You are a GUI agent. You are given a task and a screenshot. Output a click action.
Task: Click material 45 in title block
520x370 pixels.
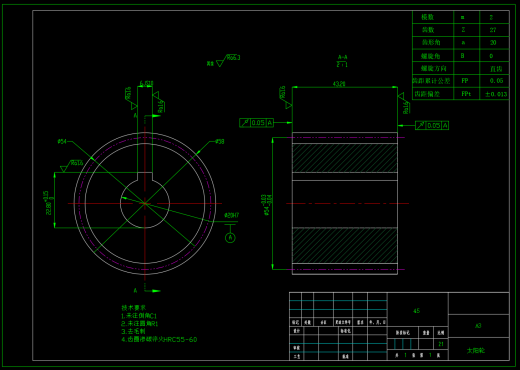[x=417, y=311]
